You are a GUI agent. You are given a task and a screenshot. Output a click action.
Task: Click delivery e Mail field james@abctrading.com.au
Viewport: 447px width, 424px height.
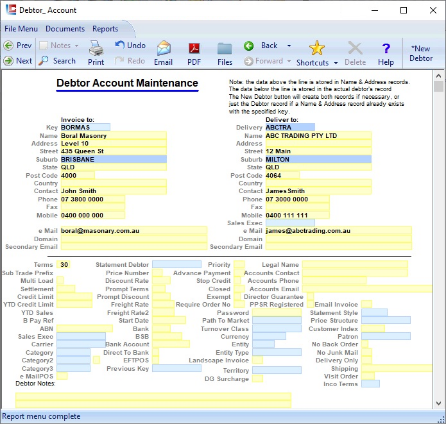click(x=339, y=231)
